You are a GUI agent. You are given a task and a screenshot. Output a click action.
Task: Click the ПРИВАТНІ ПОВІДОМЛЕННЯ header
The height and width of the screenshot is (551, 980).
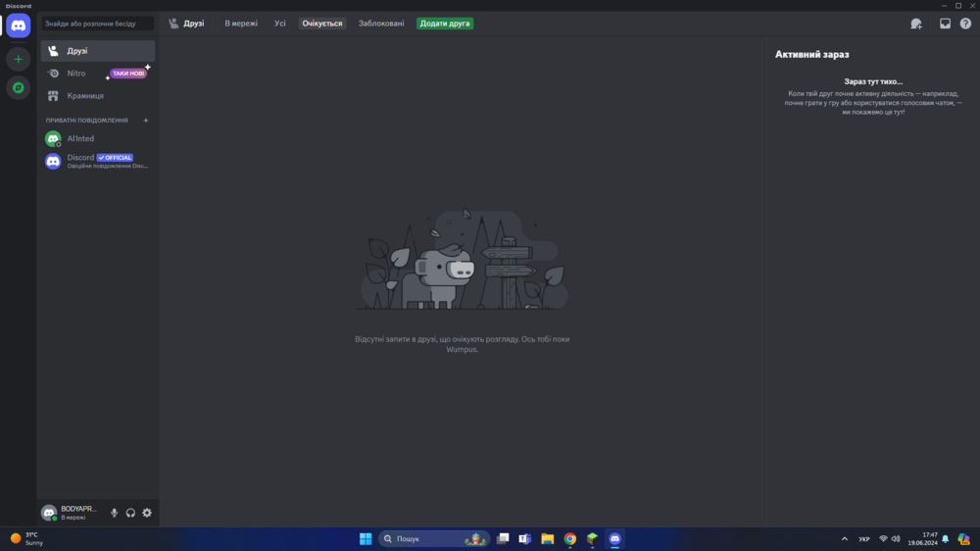(x=87, y=120)
